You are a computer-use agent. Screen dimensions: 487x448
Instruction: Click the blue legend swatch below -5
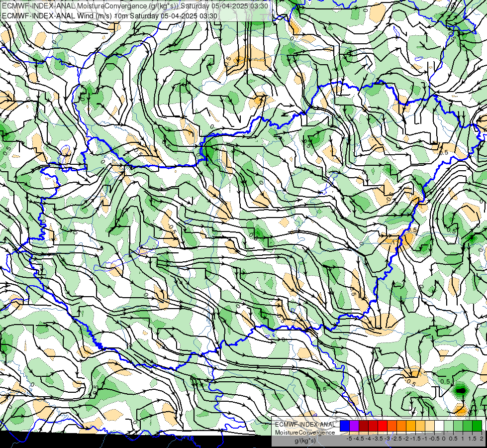pos(345,426)
